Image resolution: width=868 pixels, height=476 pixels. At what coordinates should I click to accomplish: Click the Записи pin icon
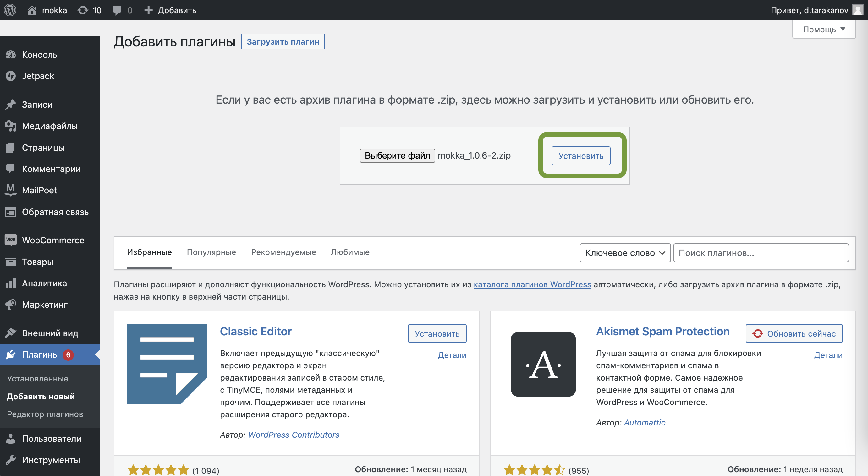point(11,104)
